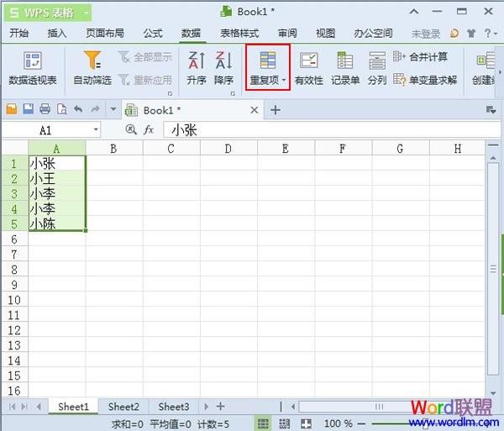Open the 表格样式 tab
Screen dimensions: 504x431
coord(239,33)
